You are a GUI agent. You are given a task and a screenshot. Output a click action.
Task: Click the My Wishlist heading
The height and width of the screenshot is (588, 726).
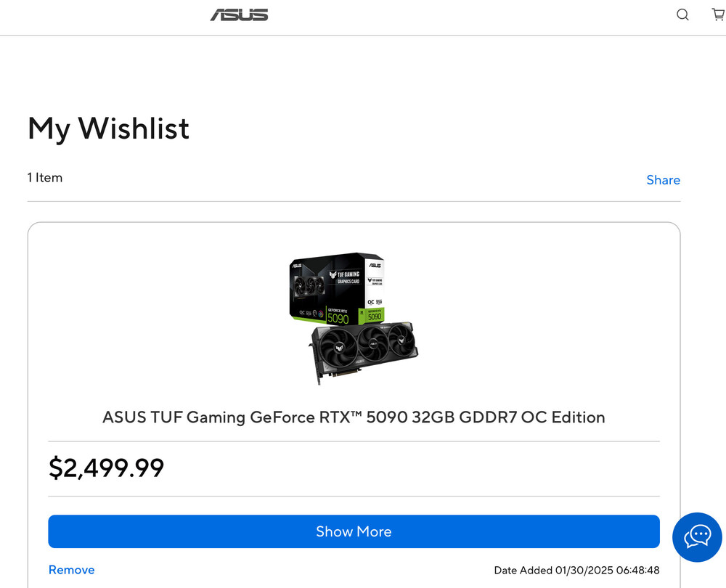pyautogui.click(x=108, y=128)
